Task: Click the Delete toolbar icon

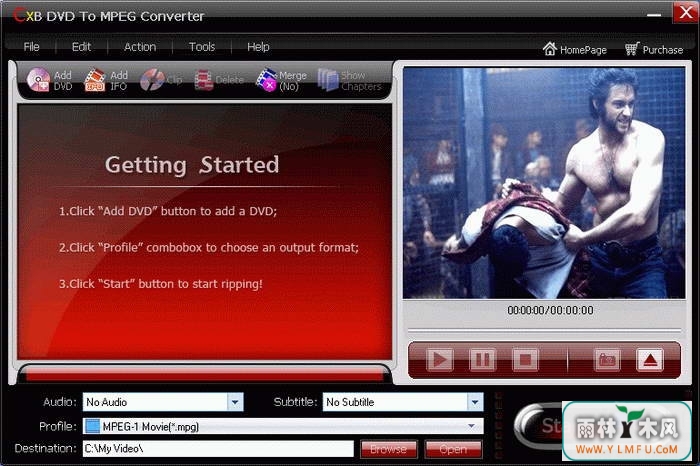Action: click(219, 80)
